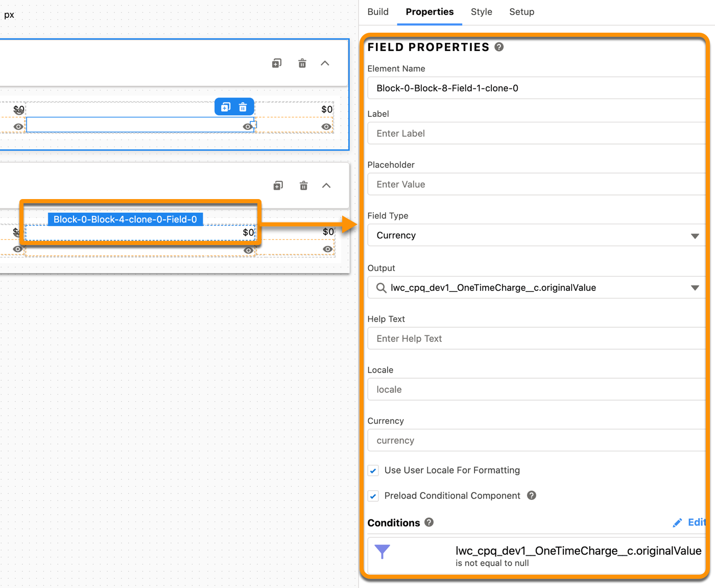The image size is (715, 588).
Task: Toggle eye icon inside selected top block field
Action: pos(248,127)
